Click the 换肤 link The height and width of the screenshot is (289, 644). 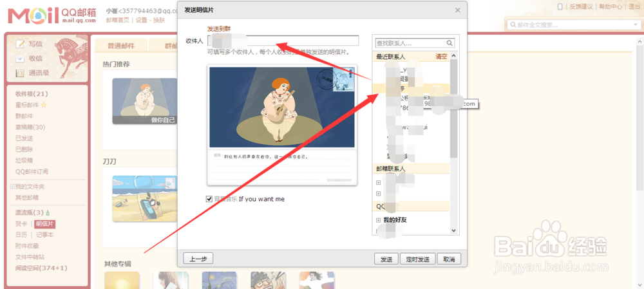pos(159,20)
